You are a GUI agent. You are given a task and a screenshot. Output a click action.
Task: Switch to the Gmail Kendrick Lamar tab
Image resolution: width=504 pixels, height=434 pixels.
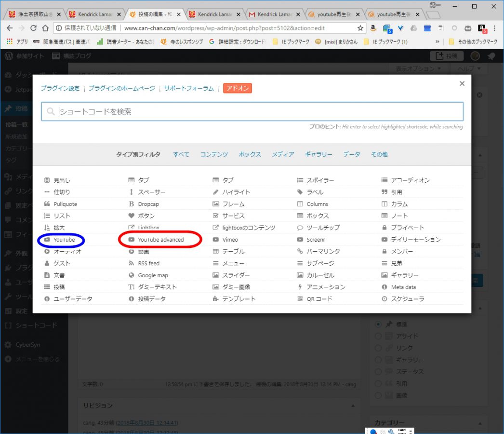[x=274, y=14]
